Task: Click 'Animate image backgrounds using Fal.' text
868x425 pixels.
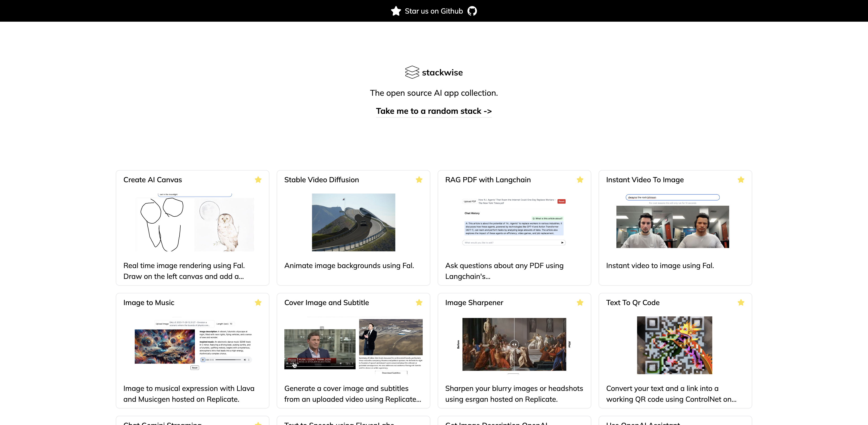Action: [349, 266]
